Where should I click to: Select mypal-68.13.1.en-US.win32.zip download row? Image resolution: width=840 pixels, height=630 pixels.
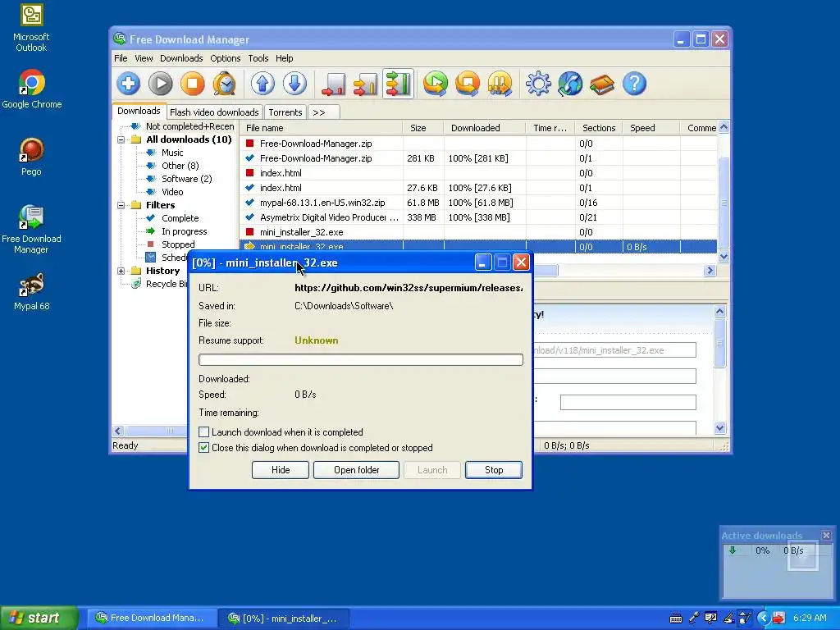478,203
